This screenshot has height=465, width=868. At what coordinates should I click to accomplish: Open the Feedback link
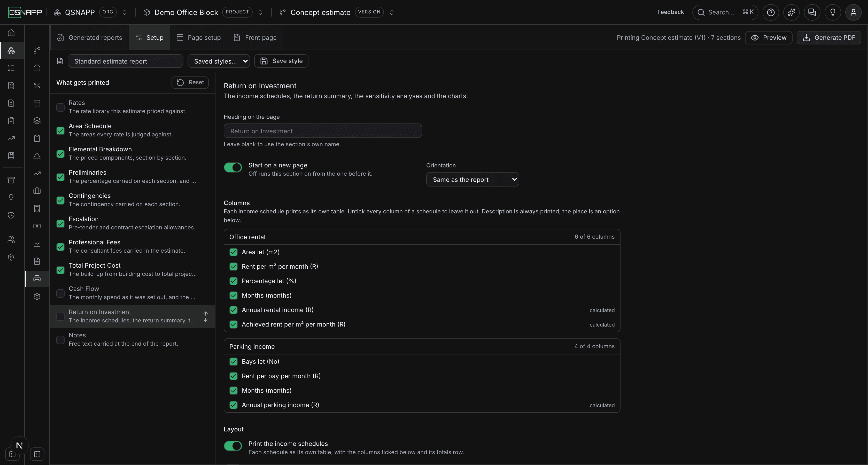coord(671,12)
